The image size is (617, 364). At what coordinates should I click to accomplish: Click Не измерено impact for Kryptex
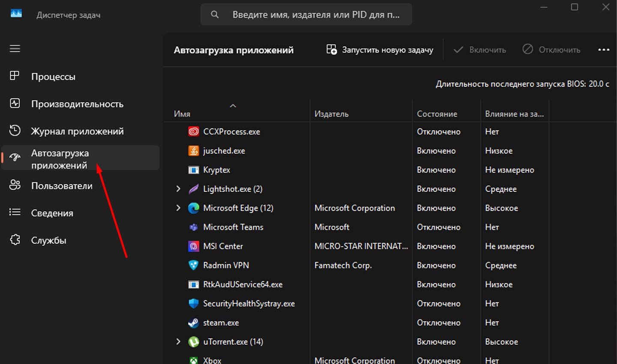click(x=509, y=170)
